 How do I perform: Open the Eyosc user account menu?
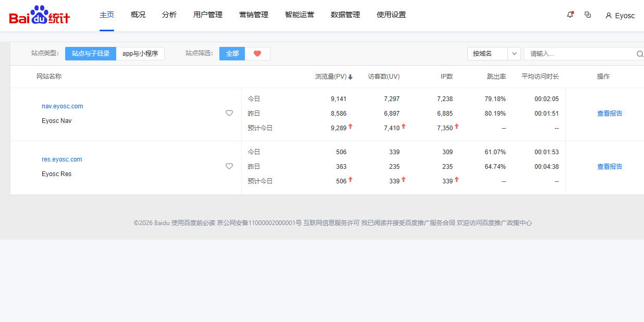point(620,16)
